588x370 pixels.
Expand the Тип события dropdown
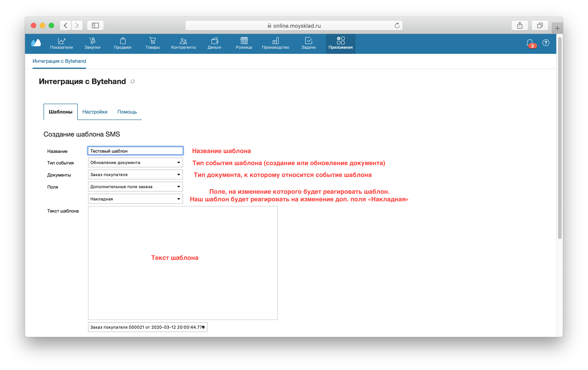tap(135, 163)
